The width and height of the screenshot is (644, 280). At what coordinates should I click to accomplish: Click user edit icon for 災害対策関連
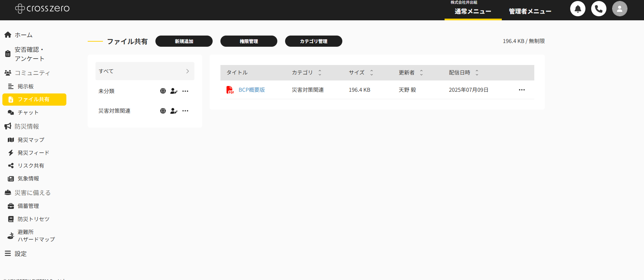click(x=174, y=111)
